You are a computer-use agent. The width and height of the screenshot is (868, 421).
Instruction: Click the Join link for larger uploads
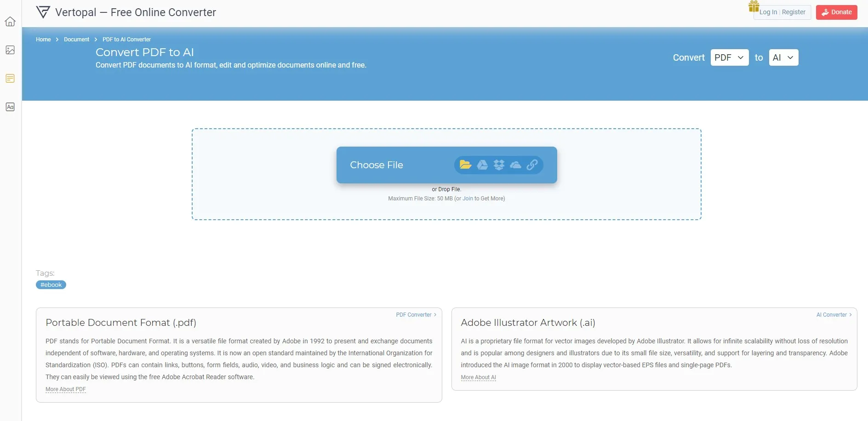point(468,199)
